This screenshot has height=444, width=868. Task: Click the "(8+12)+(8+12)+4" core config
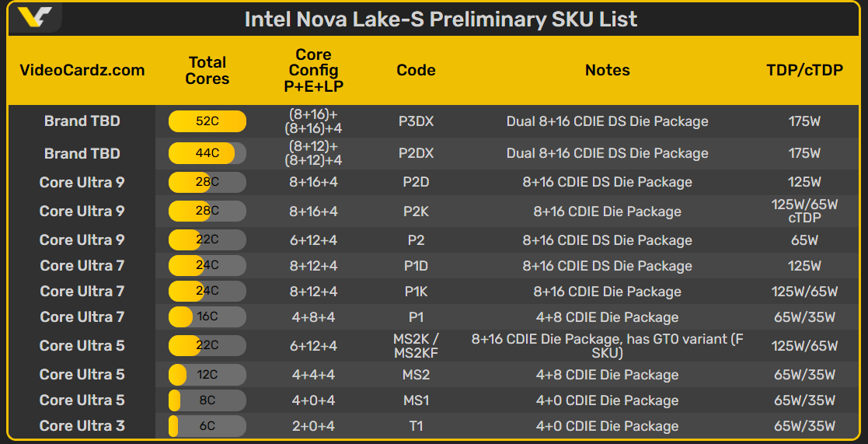coord(313,153)
